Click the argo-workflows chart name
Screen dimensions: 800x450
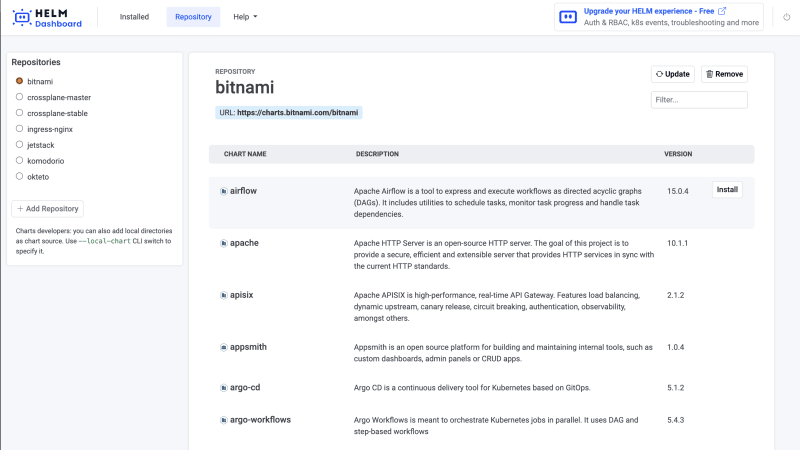point(260,420)
